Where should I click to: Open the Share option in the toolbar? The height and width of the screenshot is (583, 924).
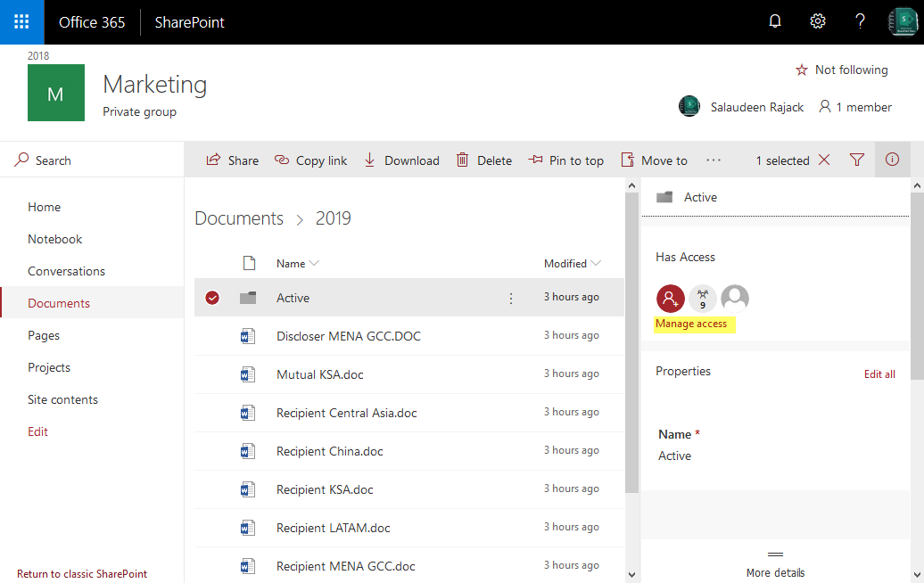click(232, 160)
